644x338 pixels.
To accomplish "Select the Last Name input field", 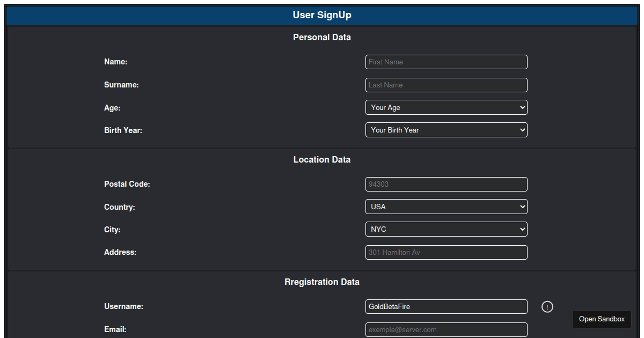I will [x=447, y=85].
